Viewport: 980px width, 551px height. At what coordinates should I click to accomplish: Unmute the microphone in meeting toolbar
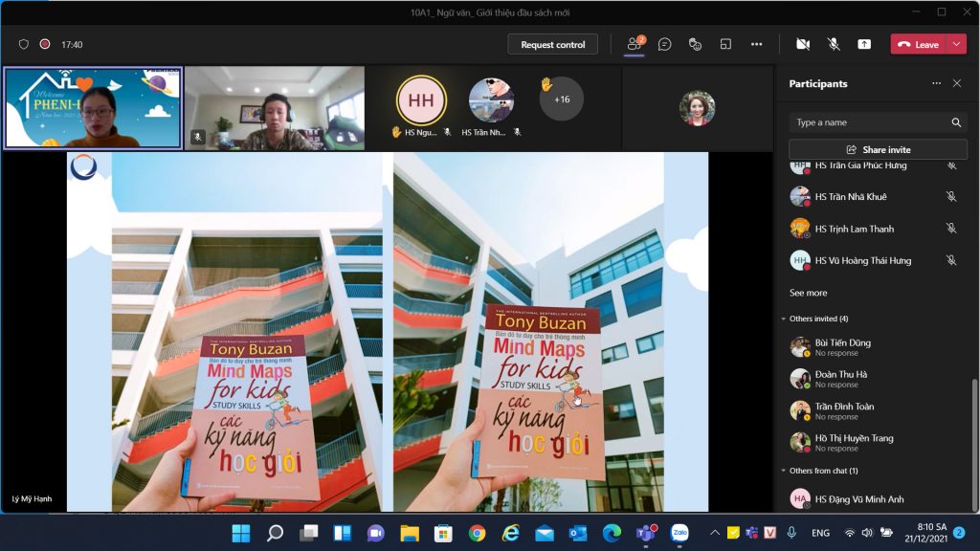[x=834, y=44]
